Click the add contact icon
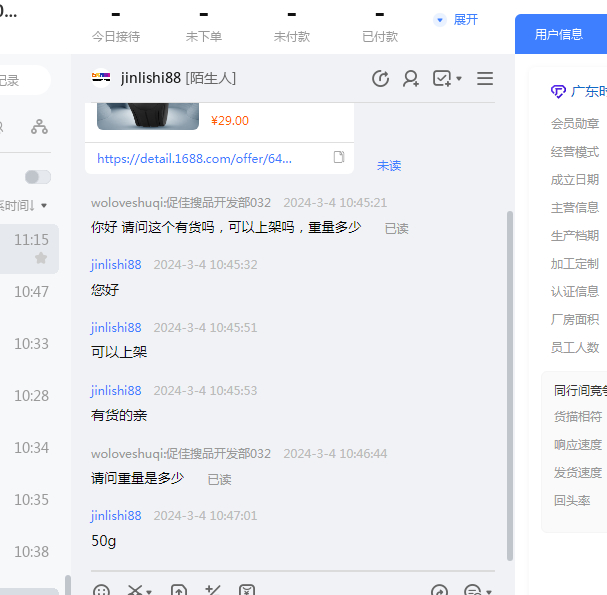The height and width of the screenshot is (595, 607). 411,78
